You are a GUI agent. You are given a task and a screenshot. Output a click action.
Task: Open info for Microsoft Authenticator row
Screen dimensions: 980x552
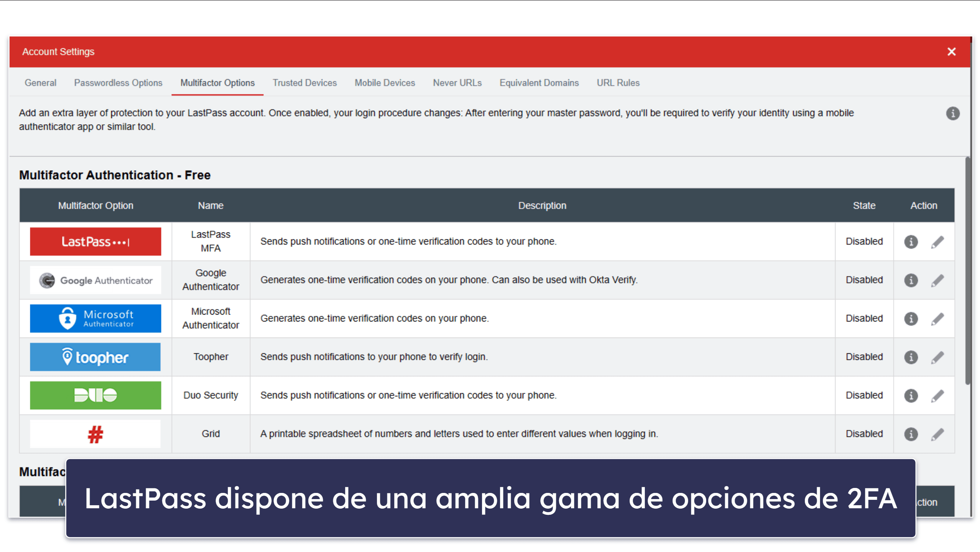coord(911,318)
